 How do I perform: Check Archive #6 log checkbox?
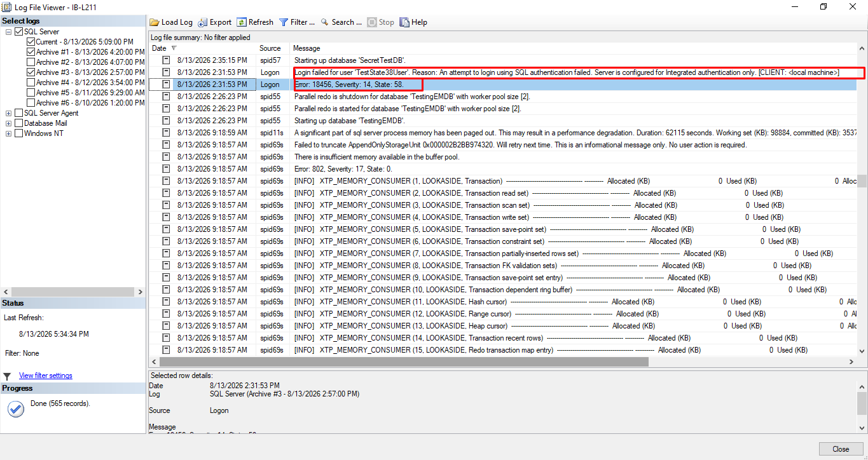31,103
